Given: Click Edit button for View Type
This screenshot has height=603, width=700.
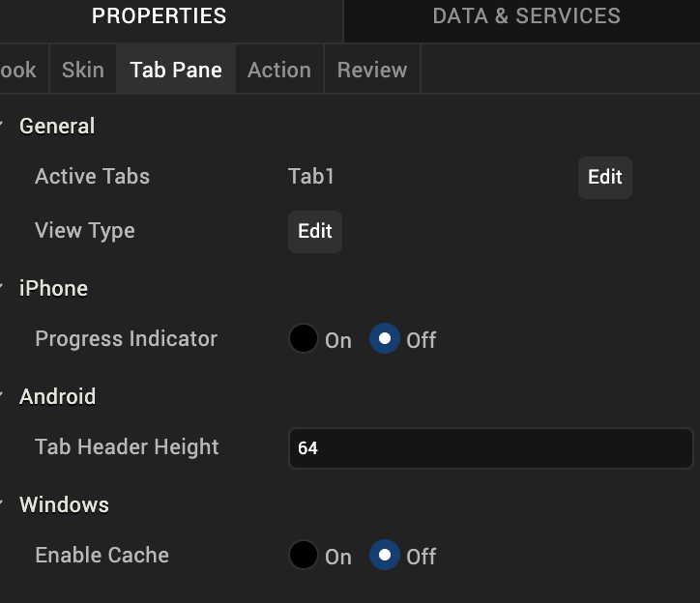Looking at the screenshot, I should [x=315, y=231].
